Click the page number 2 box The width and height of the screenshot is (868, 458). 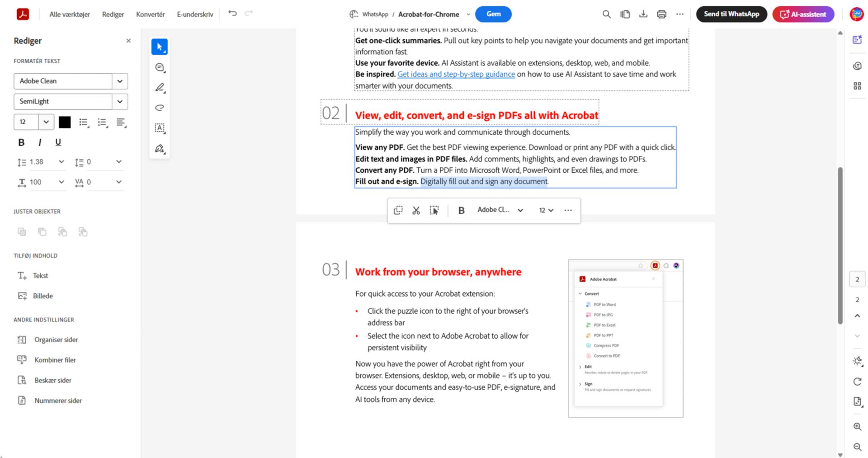[x=857, y=279]
